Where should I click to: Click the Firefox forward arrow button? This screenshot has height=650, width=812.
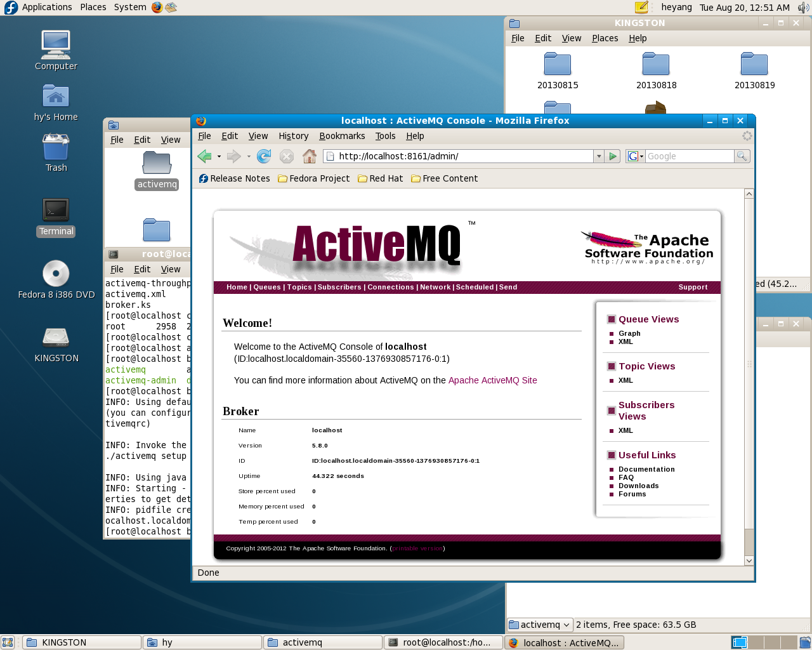(234, 156)
